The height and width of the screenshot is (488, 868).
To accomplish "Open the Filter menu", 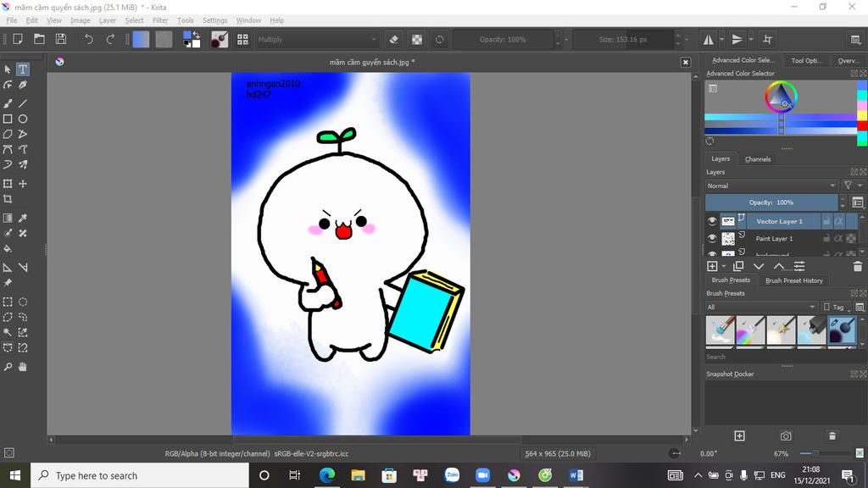I will pyautogui.click(x=160, y=20).
